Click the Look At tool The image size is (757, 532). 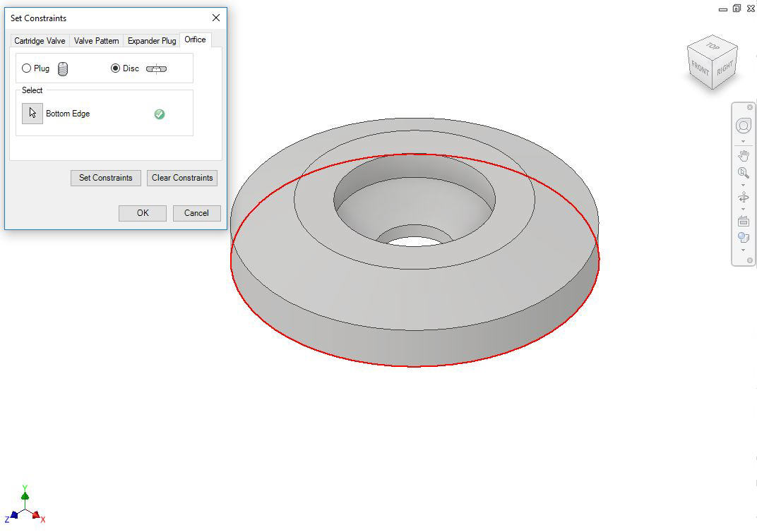(x=743, y=221)
